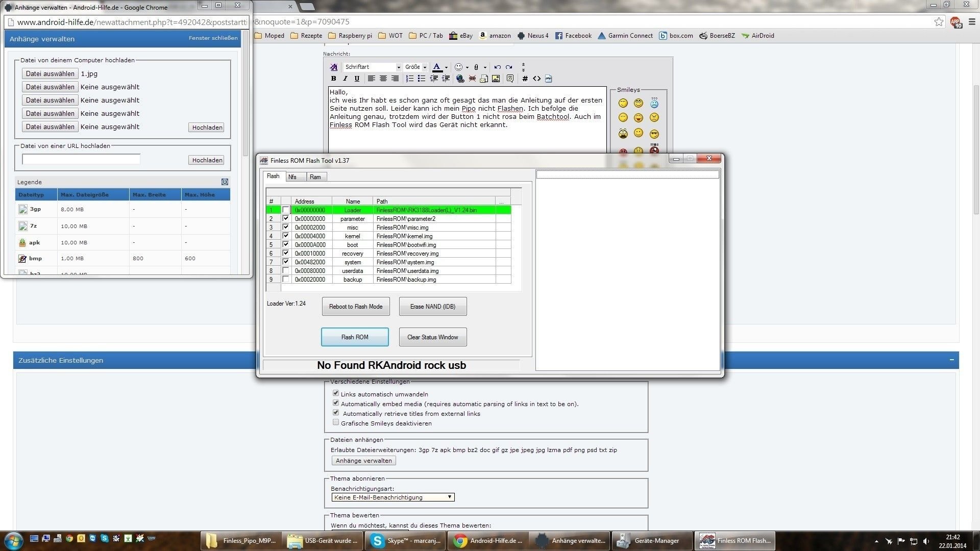Screen dimensions: 980x551
Task: Decrease indent in the message editor
Action: (434, 79)
